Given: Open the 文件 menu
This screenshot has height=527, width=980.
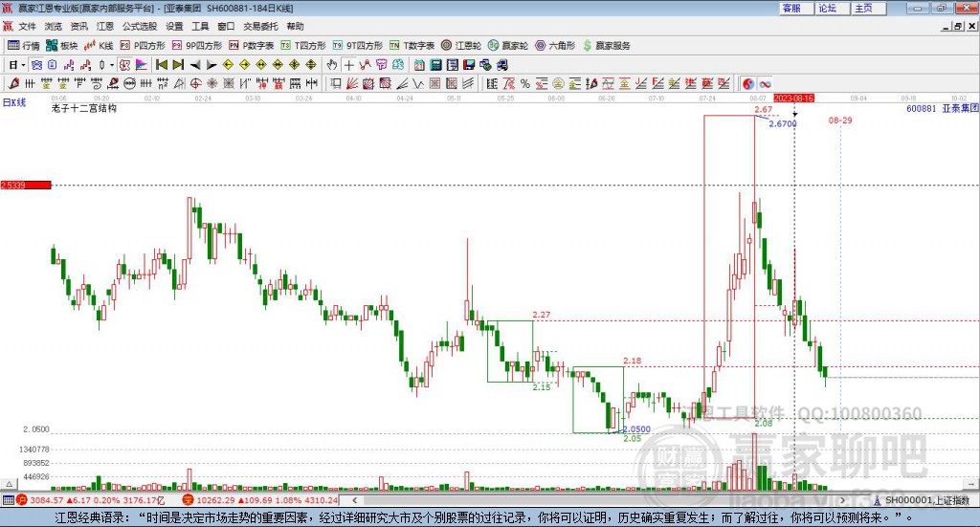Looking at the screenshot, I should (27, 26).
